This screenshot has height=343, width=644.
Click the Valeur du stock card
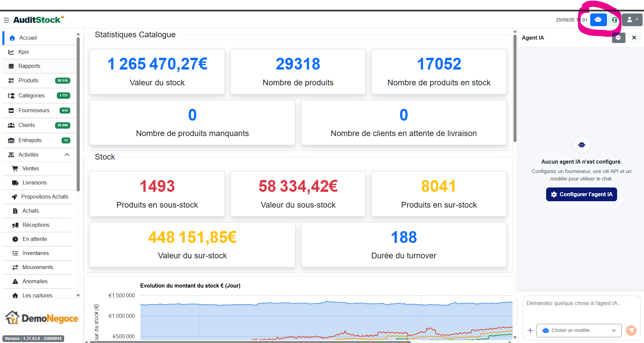point(157,72)
